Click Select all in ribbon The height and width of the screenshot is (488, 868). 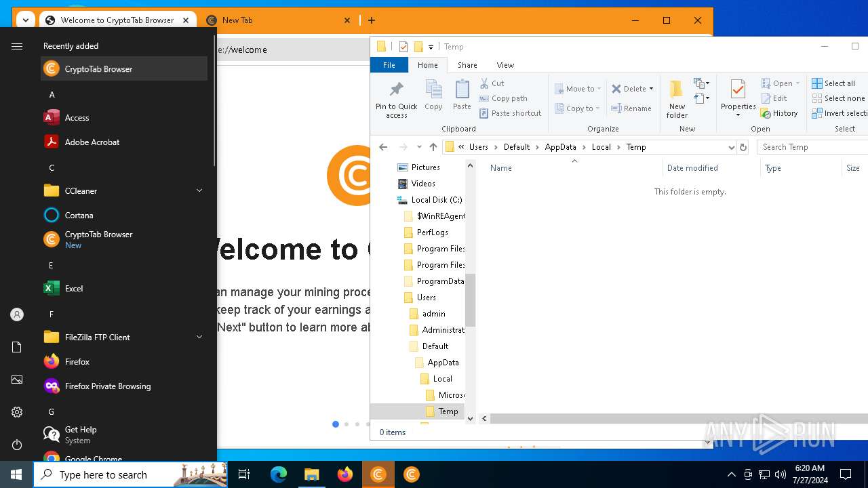click(833, 83)
